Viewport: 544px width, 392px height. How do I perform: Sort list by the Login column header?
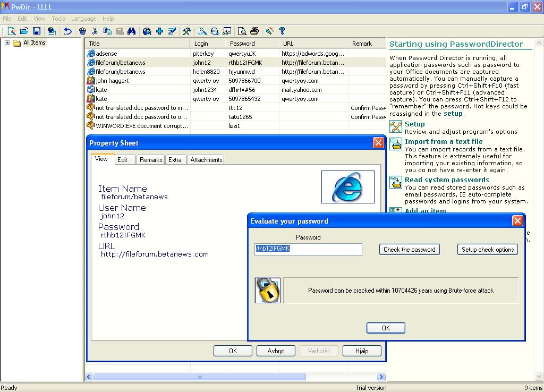208,44
